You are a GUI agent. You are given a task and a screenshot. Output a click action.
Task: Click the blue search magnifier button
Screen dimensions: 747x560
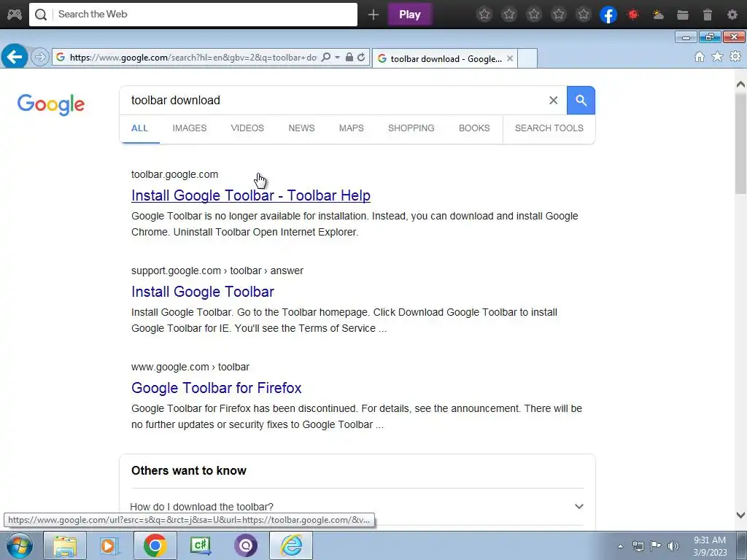[581, 101]
